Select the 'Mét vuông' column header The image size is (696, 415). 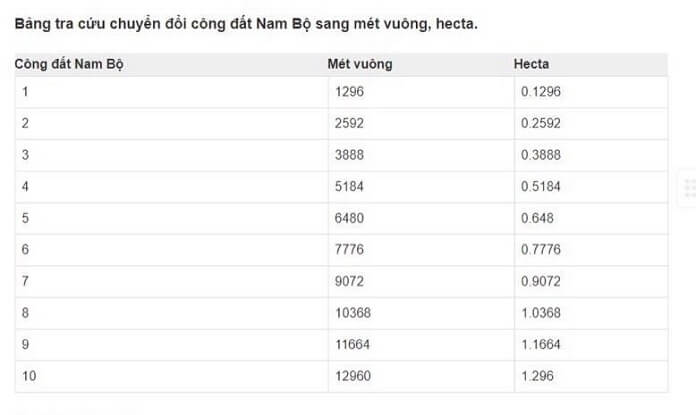pyautogui.click(x=360, y=64)
